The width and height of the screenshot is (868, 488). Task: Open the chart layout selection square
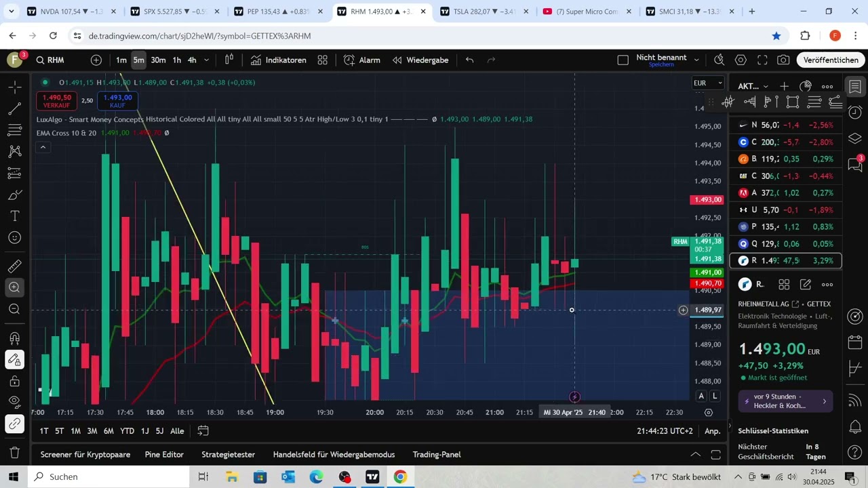coord(623,60)
